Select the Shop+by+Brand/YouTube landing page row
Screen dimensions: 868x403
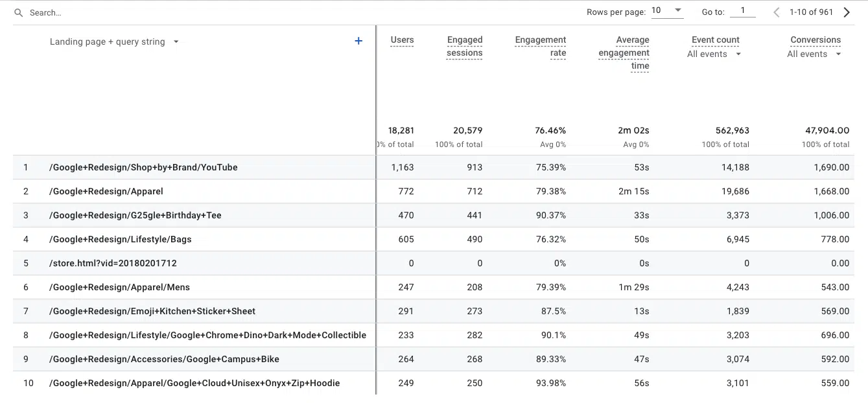[143, 168]
